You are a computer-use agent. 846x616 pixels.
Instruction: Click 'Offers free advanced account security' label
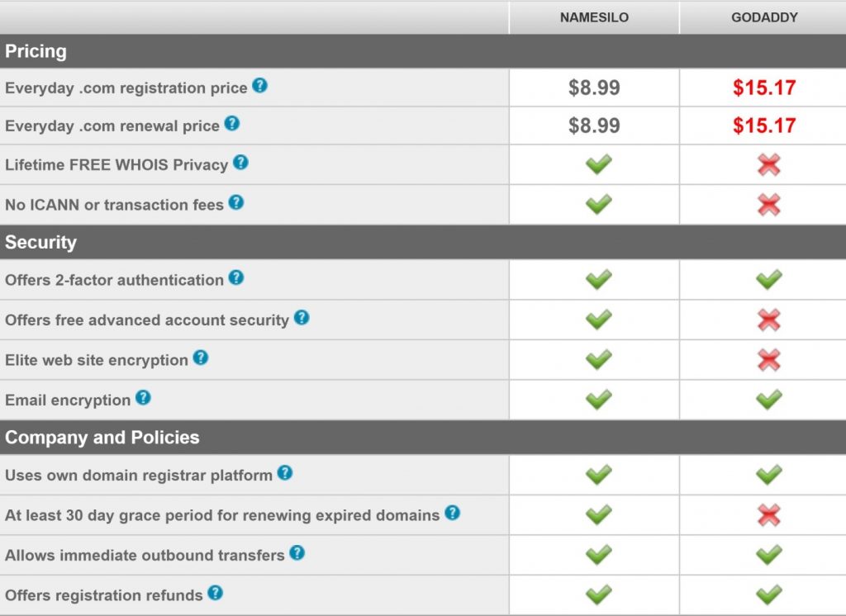point(147,320)
